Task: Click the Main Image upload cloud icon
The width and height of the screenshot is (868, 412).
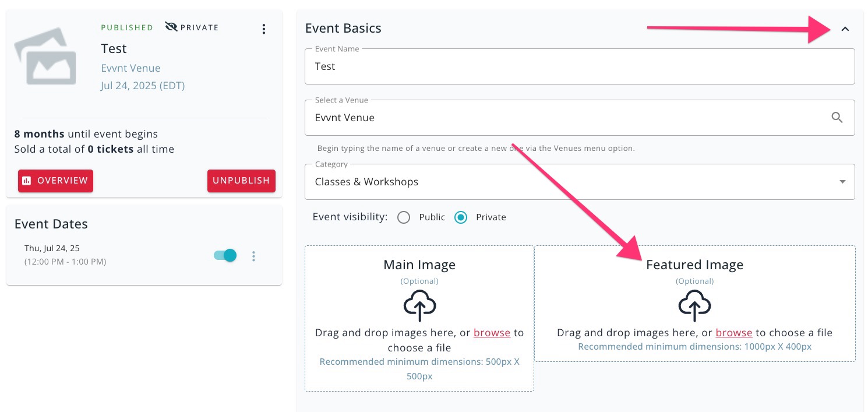Action: pyautogui.click(x=419, y=306)
